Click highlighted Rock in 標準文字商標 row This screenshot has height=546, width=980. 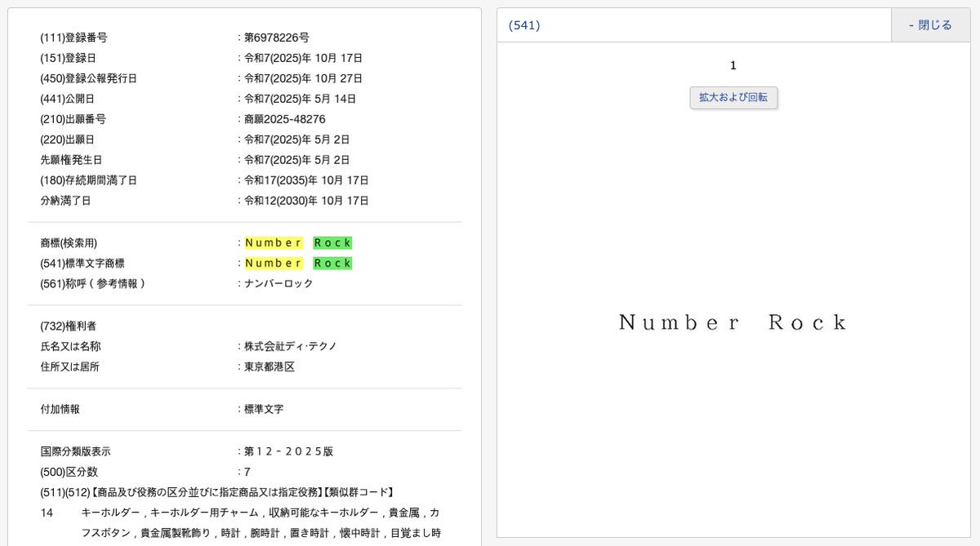tap(332, 263)
